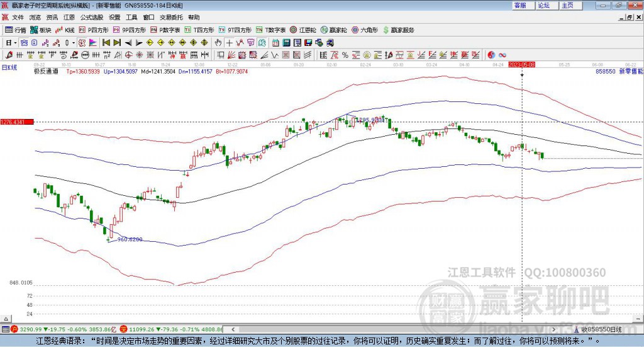Jump to first bar icon
This screenshot has height=347, width=644.
tap(106, 43)
